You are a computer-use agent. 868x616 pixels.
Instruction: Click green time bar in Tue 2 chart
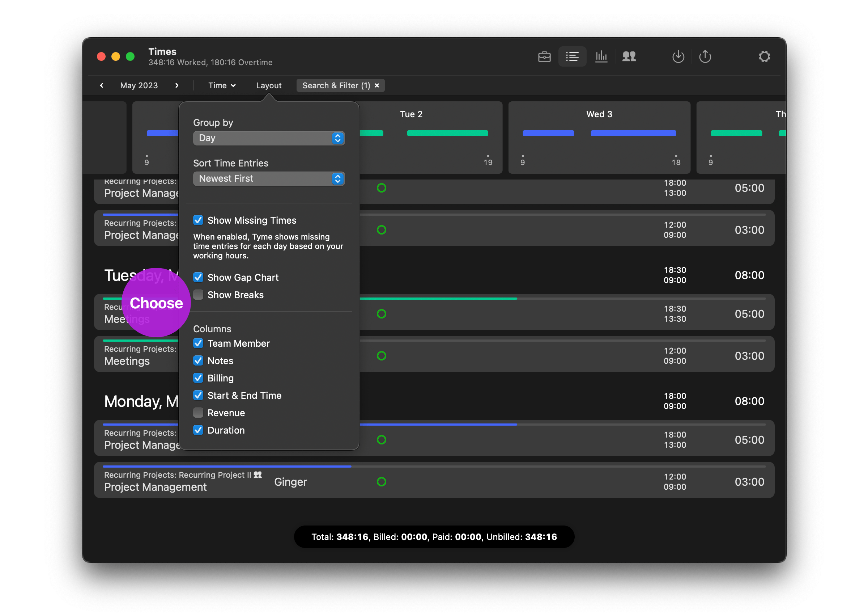pos(447,133)
